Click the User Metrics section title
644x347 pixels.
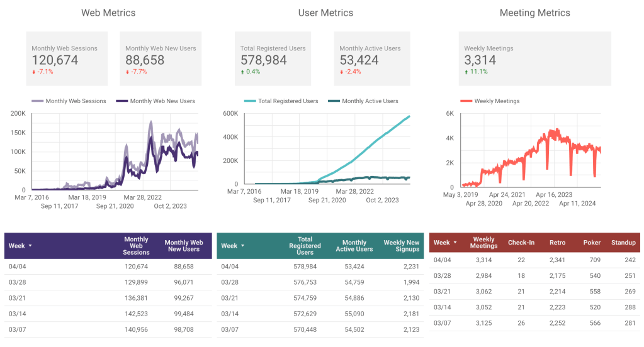pyautogui.click(x=325, y=13)
